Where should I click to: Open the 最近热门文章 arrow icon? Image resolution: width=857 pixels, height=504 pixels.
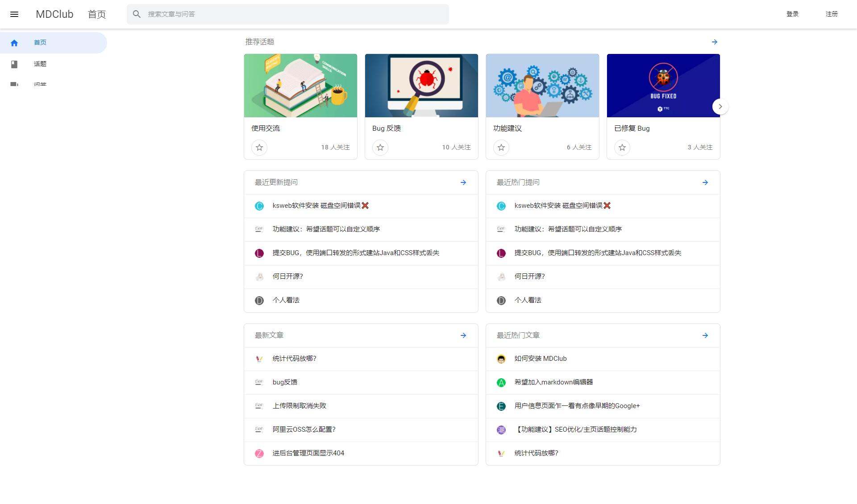point(705,335)
